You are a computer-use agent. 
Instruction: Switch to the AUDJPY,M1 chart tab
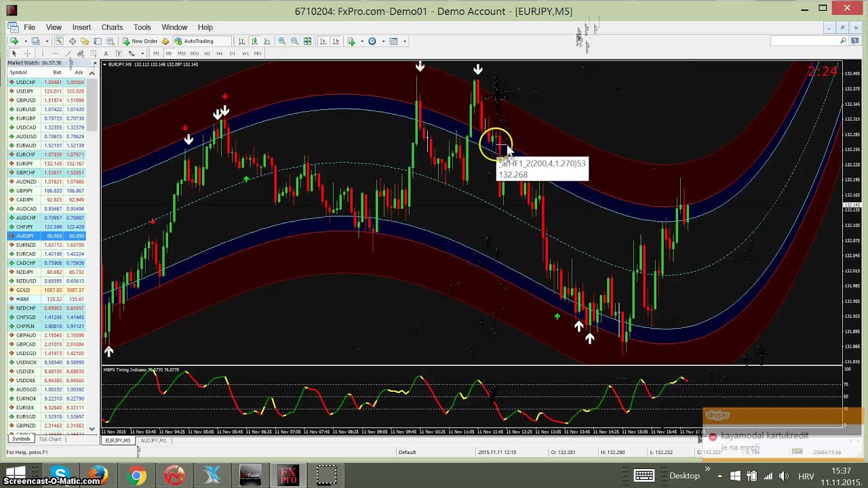click(153, 441)
